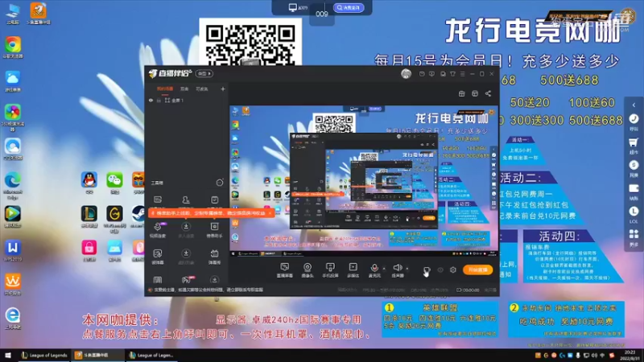Open the shopping cart icon in the right sidebar
The height and width of the screenshot is (362, 644).
634,146
